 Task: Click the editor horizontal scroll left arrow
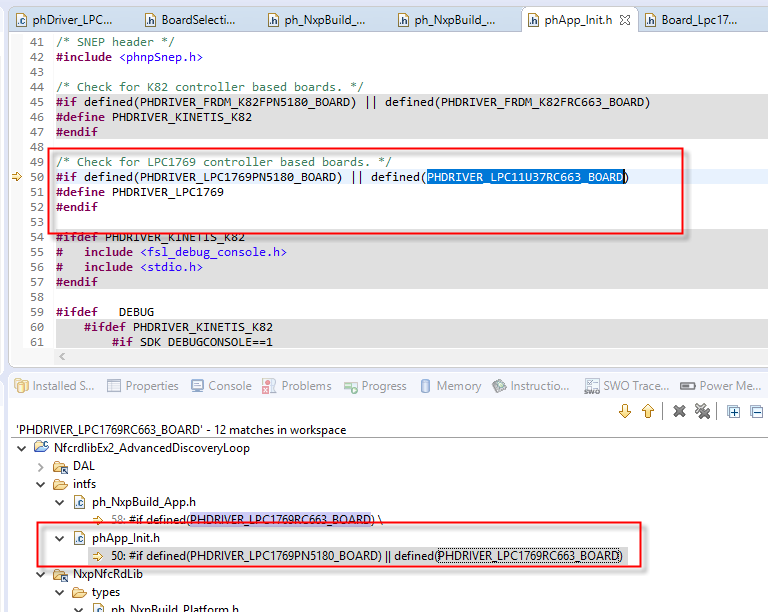click(x=62, y=356)
